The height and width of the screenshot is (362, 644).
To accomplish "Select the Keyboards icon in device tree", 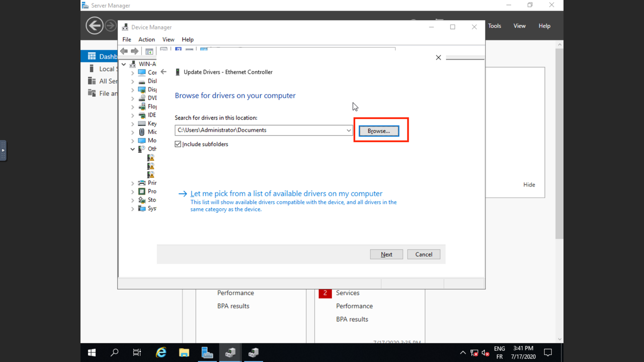I will pyautogui.click(x=142, y=124).
